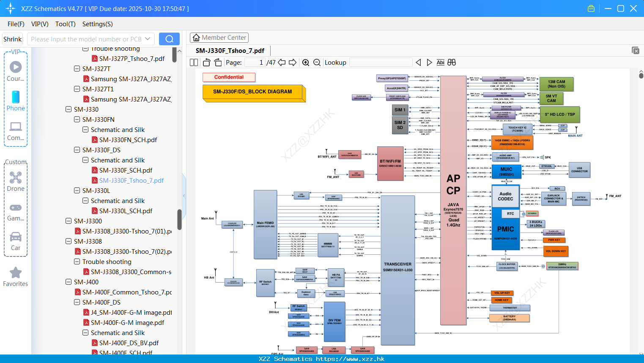The height and width of the screenshot is (363, 644).
Task: Click Member Center home icon
Action: point(196,38)
